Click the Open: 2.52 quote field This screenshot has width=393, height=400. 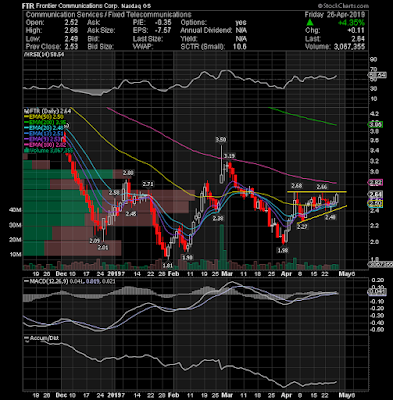point(52,23)
